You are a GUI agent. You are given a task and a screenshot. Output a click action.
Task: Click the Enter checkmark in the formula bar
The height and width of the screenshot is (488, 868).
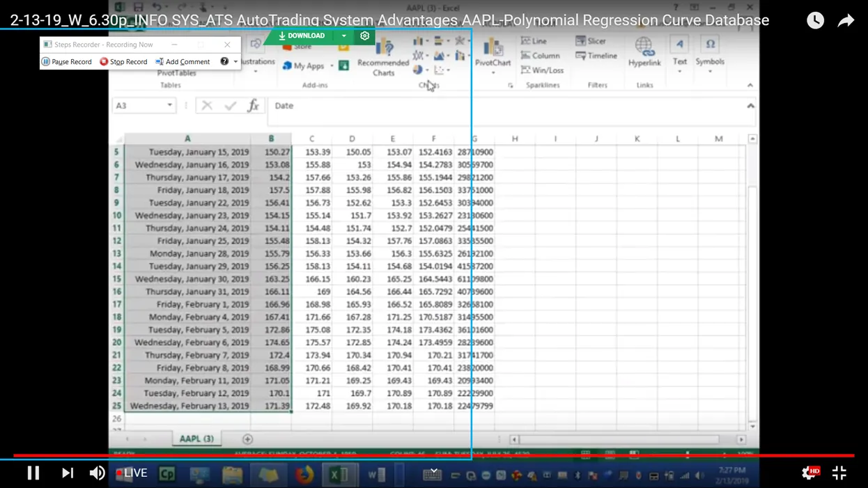pyautogui.click(x=230, y=106)
